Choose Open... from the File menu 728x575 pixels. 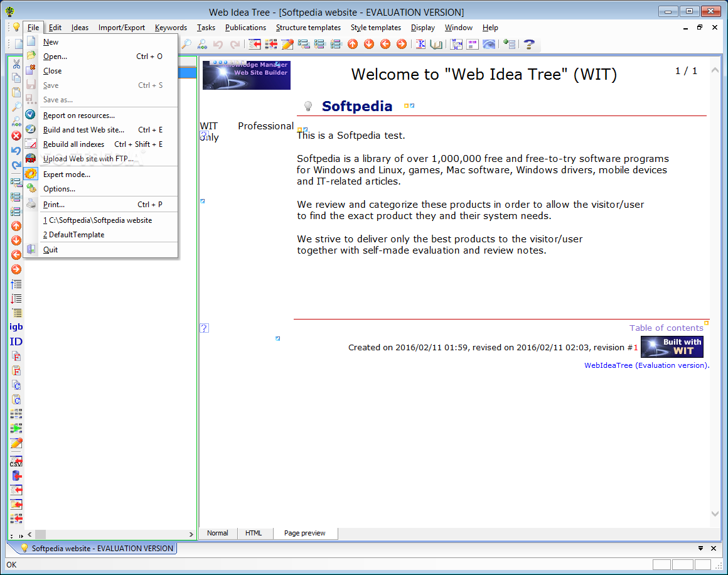pyautogui.click(x=101, y=56)
